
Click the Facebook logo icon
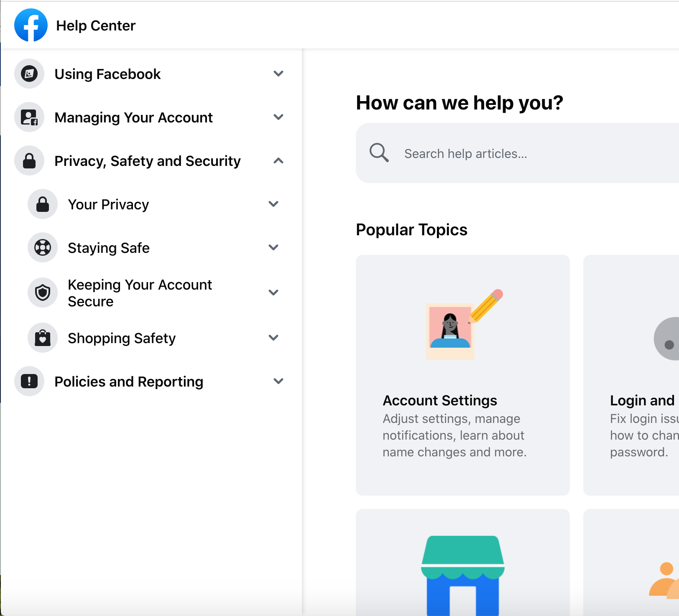point(31,25)
